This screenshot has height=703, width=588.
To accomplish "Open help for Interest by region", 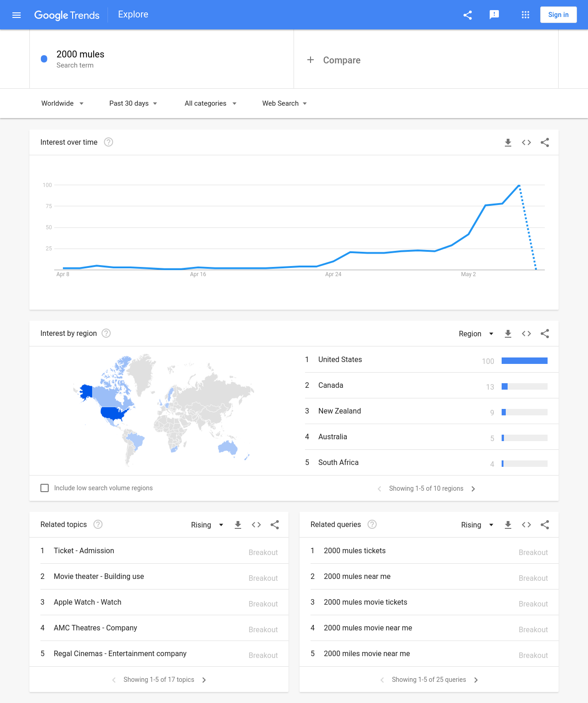I will pos(106,333).
